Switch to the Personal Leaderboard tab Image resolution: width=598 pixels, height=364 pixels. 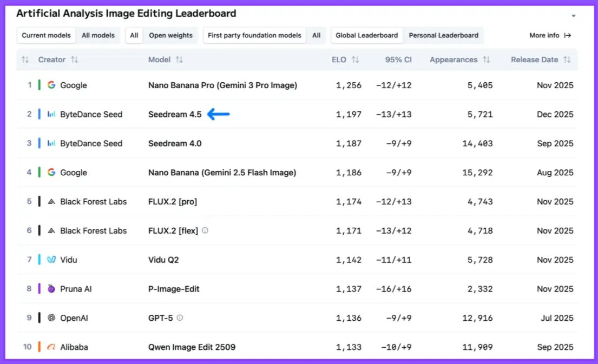444,35
